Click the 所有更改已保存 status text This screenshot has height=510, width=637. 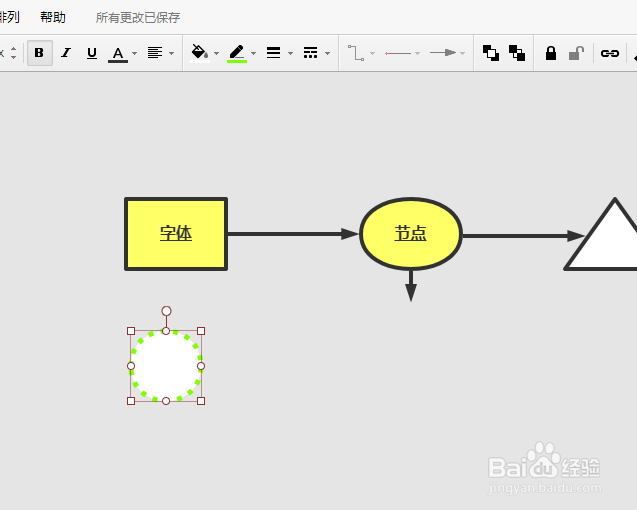pyautogui.click(x=138, y=17)
